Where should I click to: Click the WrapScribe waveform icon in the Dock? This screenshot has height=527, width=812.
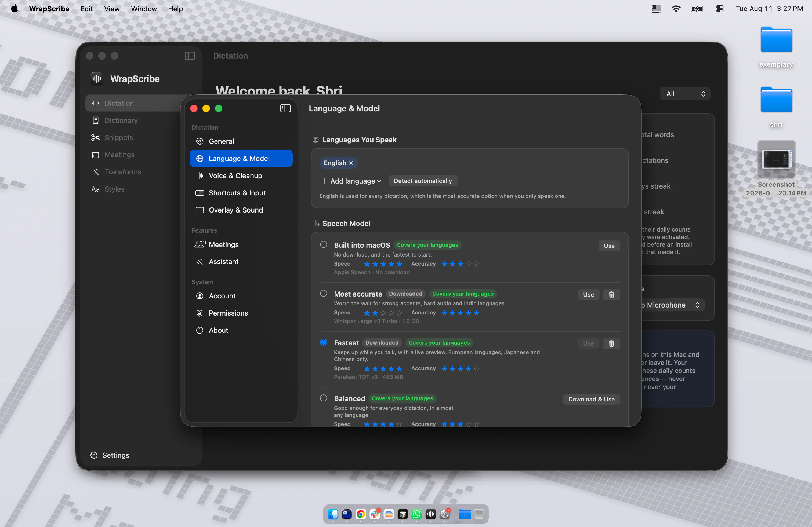[430, 514]
